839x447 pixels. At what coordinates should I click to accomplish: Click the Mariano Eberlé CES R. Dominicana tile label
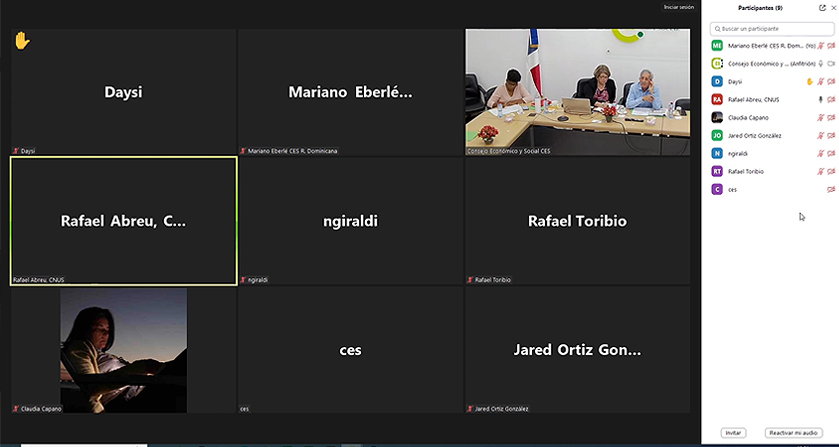[x=292, y=151]
